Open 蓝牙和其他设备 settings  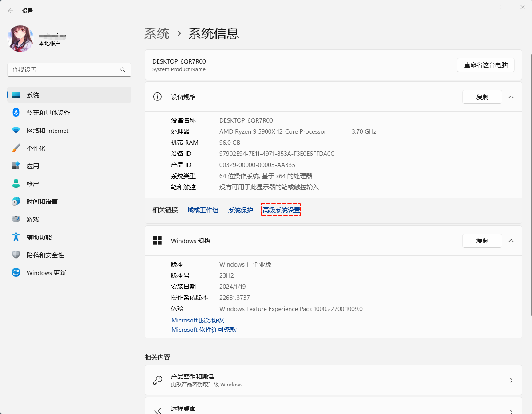pos(46,112)
